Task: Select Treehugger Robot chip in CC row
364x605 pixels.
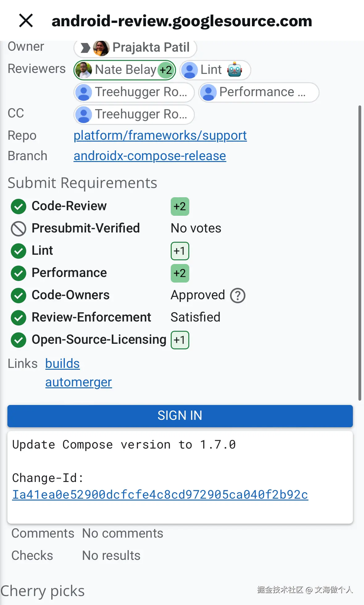Action: (134, 114)
